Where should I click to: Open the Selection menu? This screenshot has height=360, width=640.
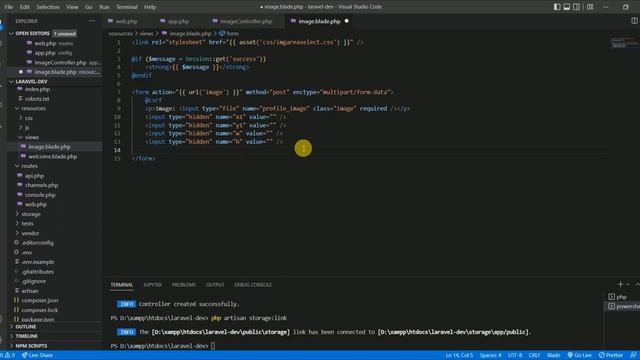coord(48,7)
